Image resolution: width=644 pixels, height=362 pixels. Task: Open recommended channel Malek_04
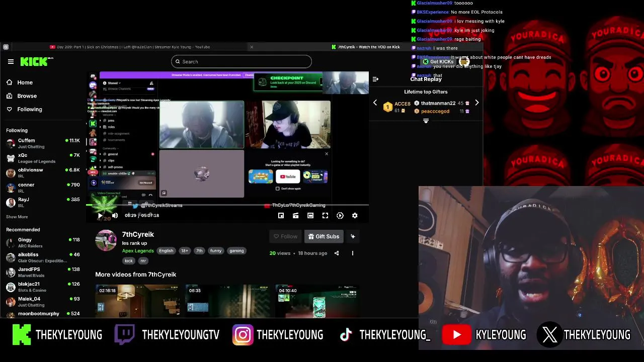tap(42, 302)
